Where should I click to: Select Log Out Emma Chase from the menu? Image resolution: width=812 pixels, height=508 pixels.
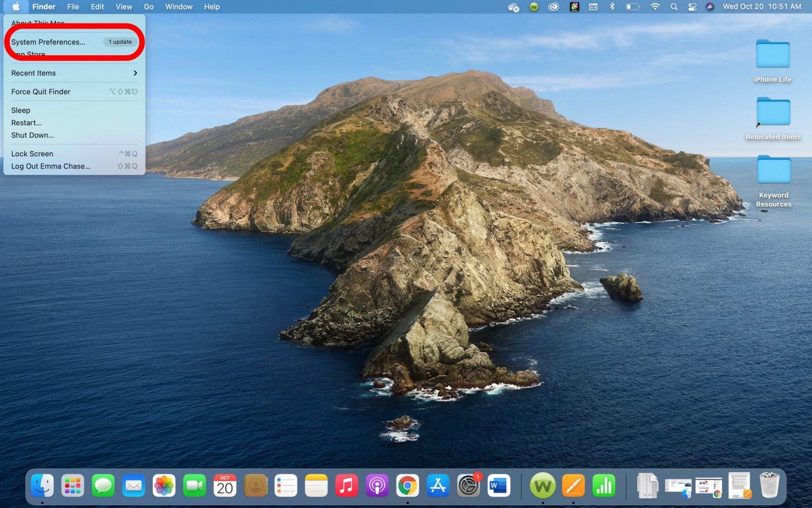pyautogui.click(x=50, y=166)
